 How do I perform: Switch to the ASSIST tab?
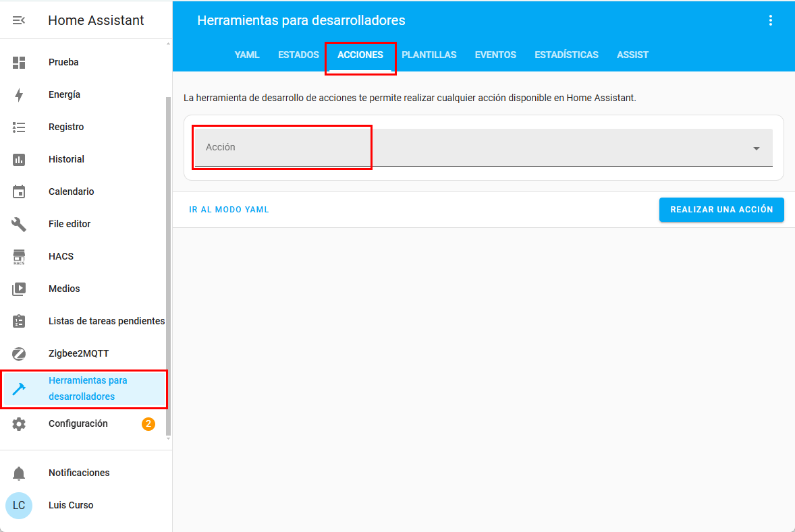[633, 55]
